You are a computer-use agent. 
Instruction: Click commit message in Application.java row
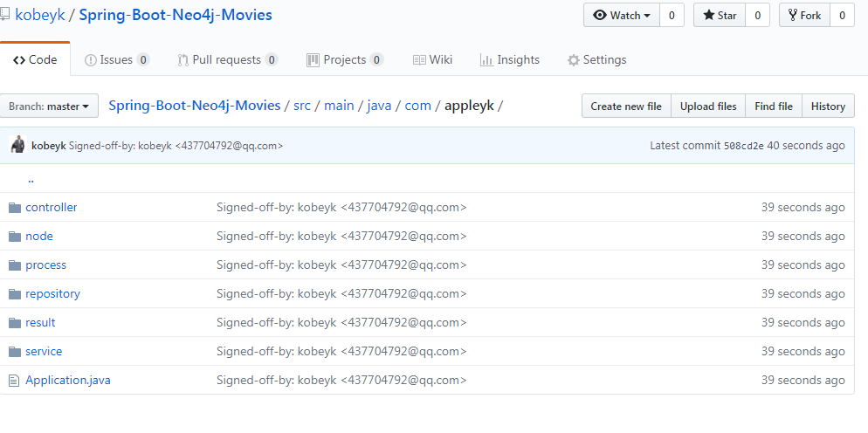tap(341, 380)
